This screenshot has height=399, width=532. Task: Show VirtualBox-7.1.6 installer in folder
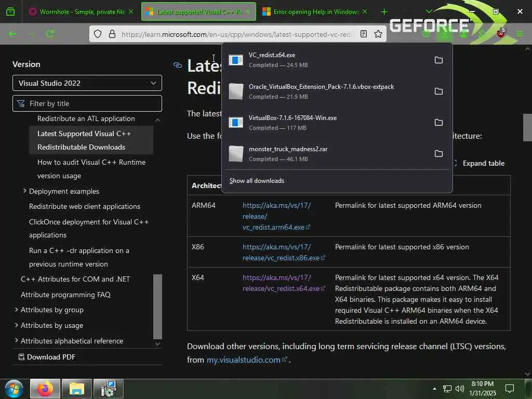(x=438, y=123)
